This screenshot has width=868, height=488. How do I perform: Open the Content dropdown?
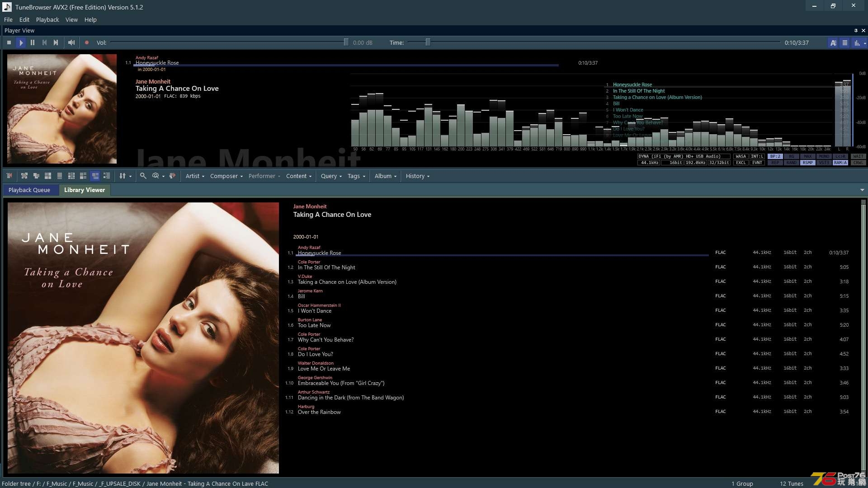click(299, 176)
